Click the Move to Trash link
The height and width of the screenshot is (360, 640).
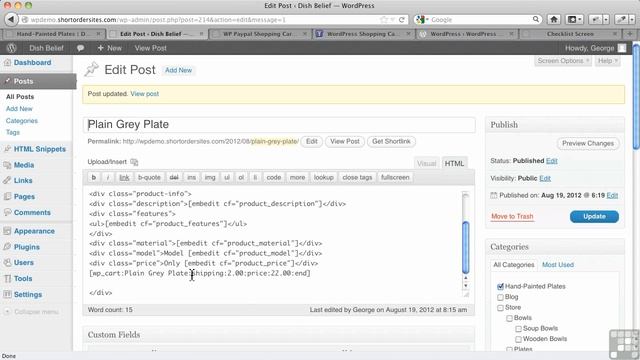(512, 216)
